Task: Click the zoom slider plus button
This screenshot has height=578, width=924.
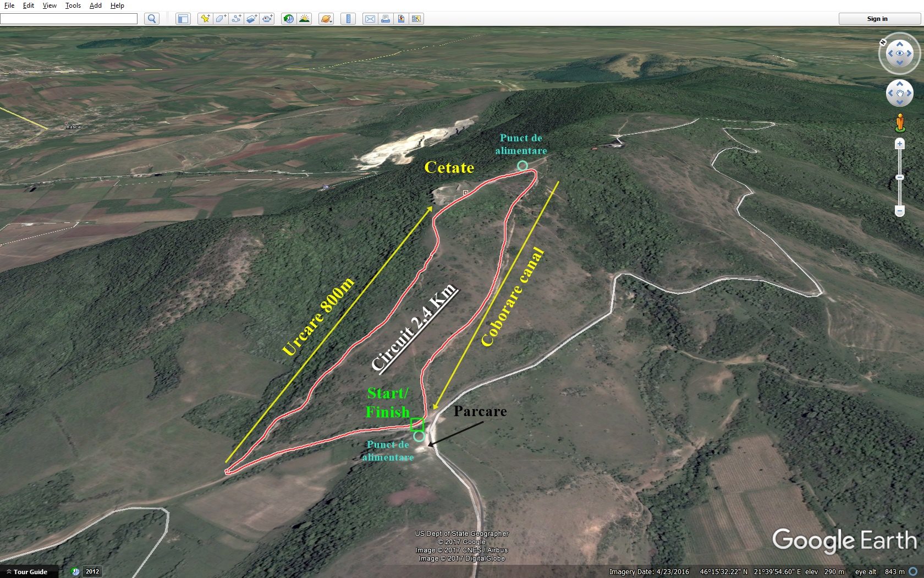Action: (900, 144)
